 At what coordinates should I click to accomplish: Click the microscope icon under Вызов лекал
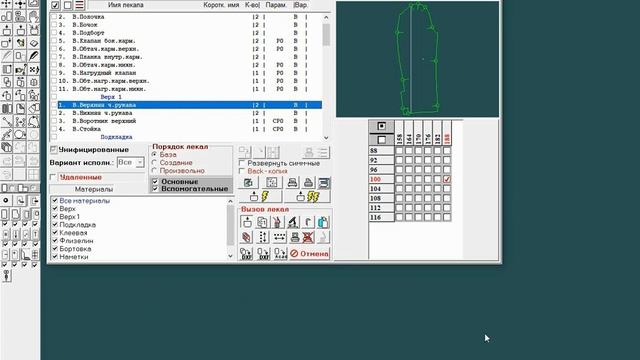point(293,222)
